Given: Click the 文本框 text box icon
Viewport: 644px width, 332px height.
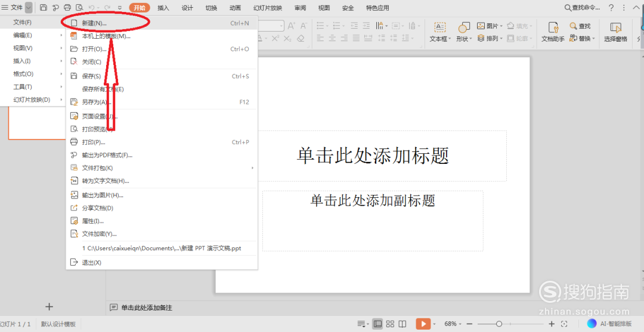Looking at the screenshot, I should tap(440, 27).
